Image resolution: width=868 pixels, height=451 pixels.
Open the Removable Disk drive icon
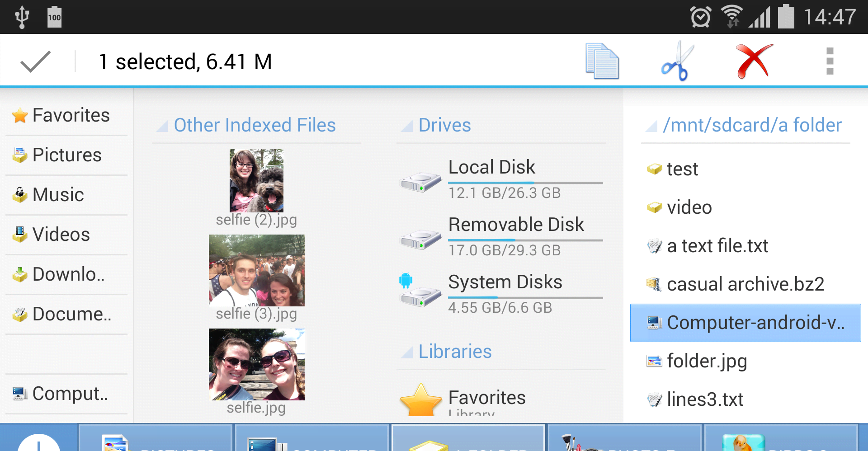coord(420,239)
